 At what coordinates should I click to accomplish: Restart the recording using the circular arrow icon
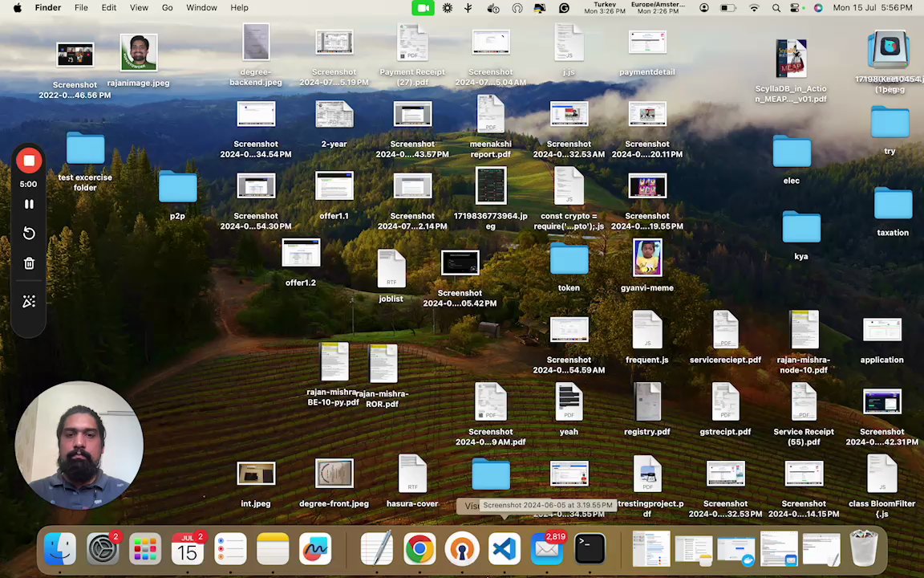point(29,234)
